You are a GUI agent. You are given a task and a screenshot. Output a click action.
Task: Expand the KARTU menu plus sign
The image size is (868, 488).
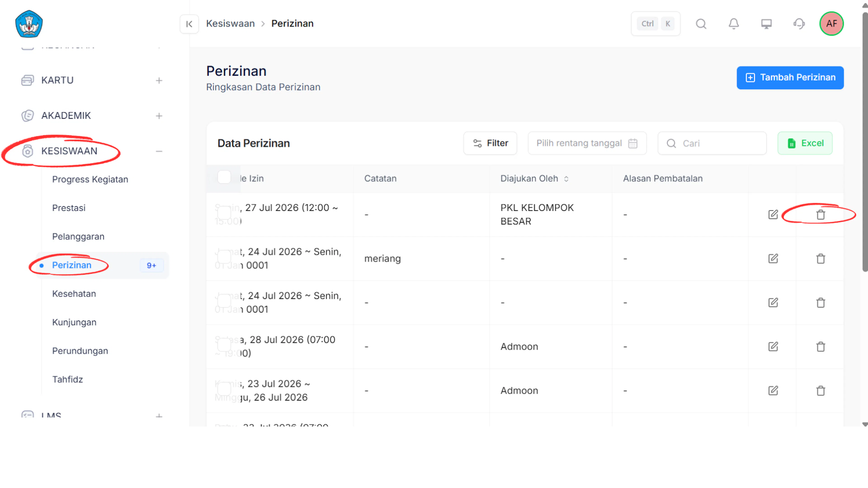(x=159, y=80)
